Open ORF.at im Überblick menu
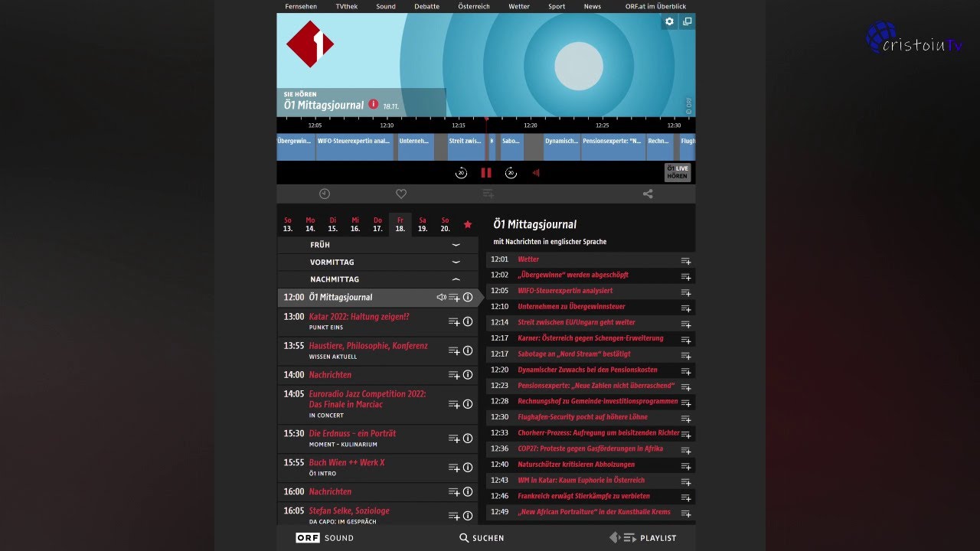Screen dimensions: 980x551 tap(655, 6)
